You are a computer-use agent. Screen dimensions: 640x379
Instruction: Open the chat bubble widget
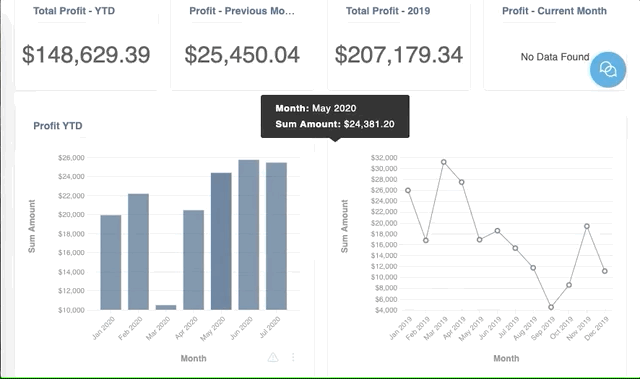(607, 69)
